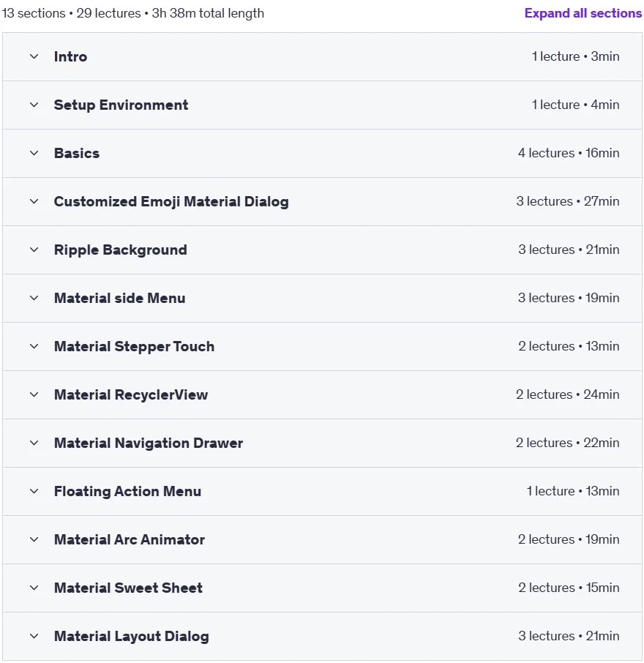
Task: Click chevron beside Material Stepper Touch
Action: coord(34,346)
